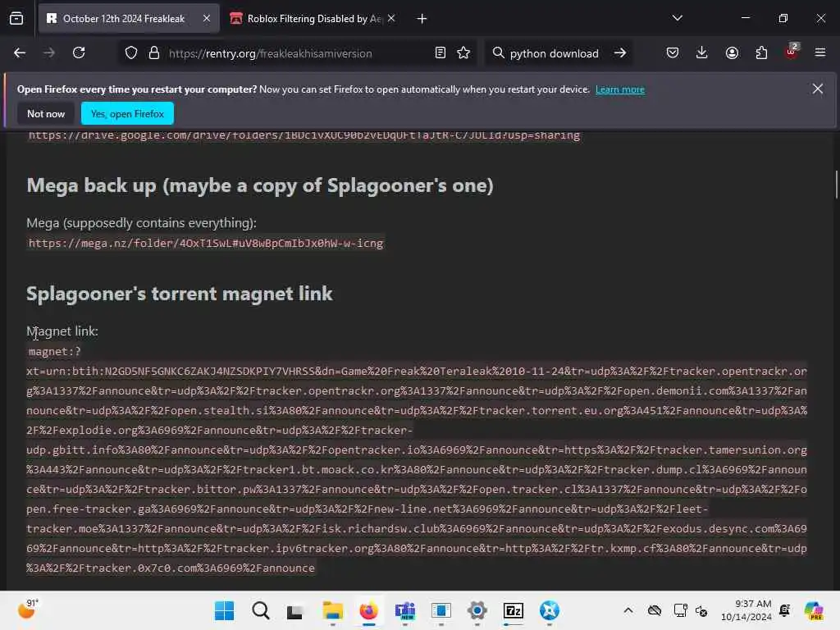The width and height of the screenshot is (840, 630).
Task: Save page to Pocket
Action: point(673,53)
